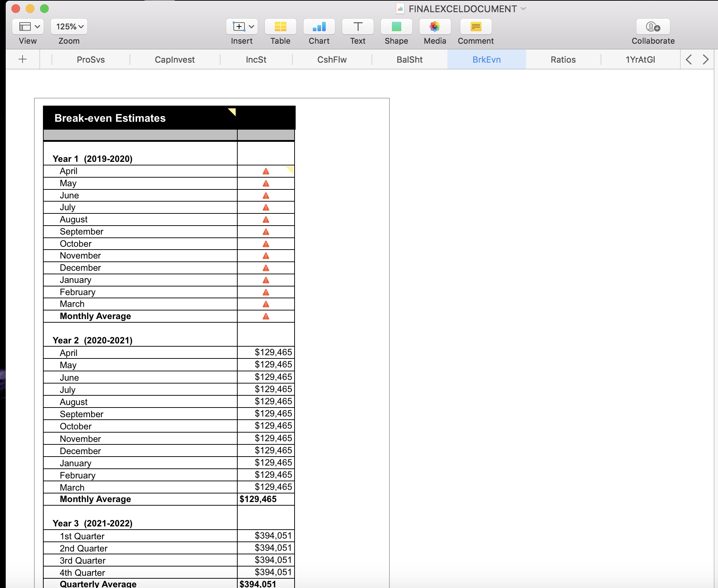The image size is (718, 588).
Task: Select the Year 2 (2020-2021) heading cell
Action: click(140, 334)
